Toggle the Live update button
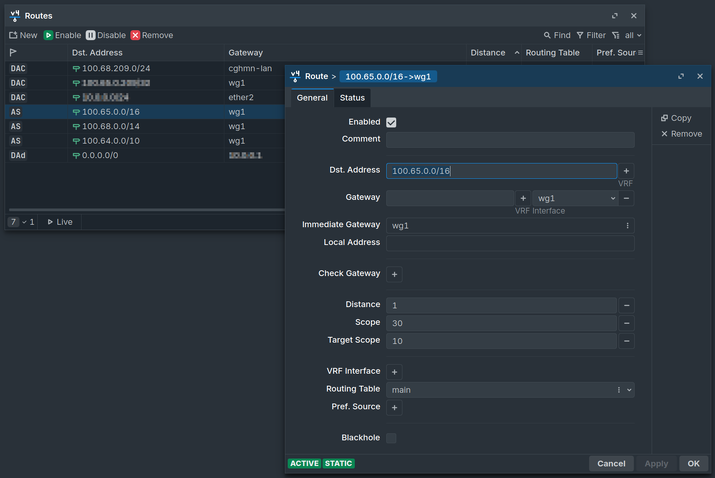715x478 pixels. click(x=60, y=222)
